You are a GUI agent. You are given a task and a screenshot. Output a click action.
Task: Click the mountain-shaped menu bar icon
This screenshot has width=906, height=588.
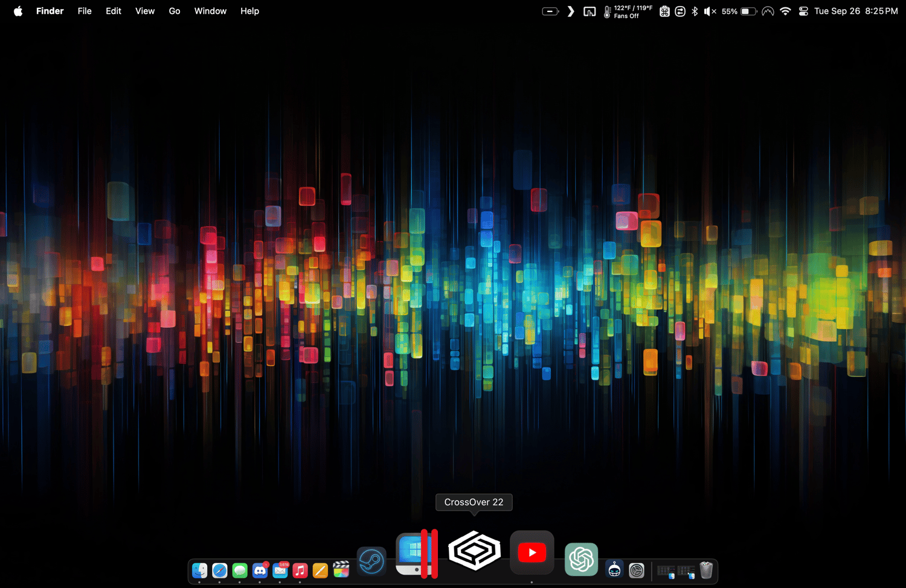click(x=768, y=11)
